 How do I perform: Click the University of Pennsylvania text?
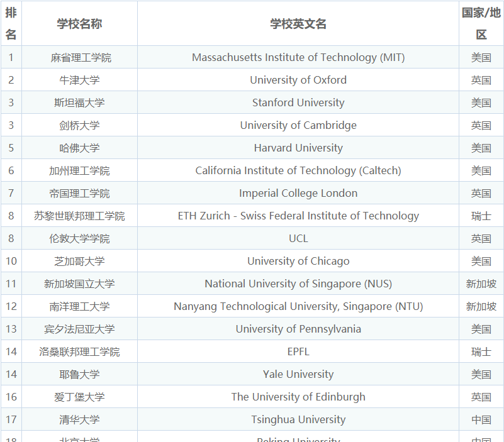pyautogui.click(x=298, y=329)
